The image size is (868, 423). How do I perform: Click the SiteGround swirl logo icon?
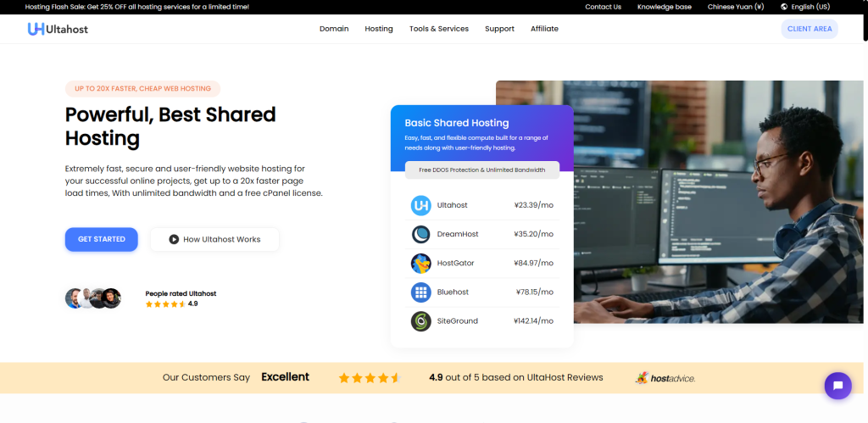pos(420,321)
